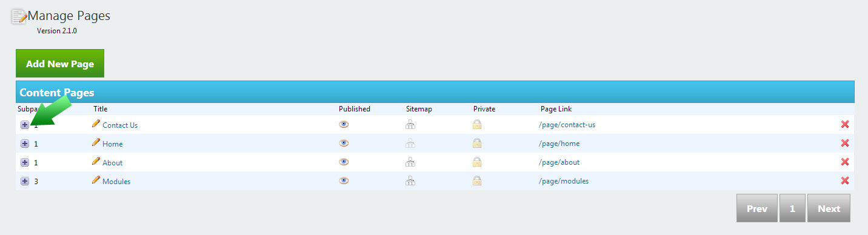Toggle private lock for About
The height and width of the screenshot is (235, 868).
477,162
